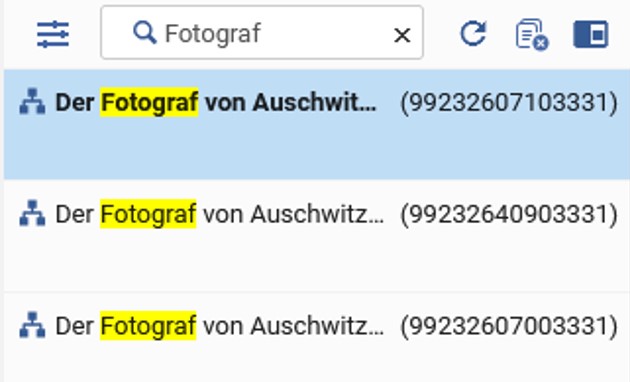Select the ID number 99232640903331
The image size is (630, 382).
point(509,214)
